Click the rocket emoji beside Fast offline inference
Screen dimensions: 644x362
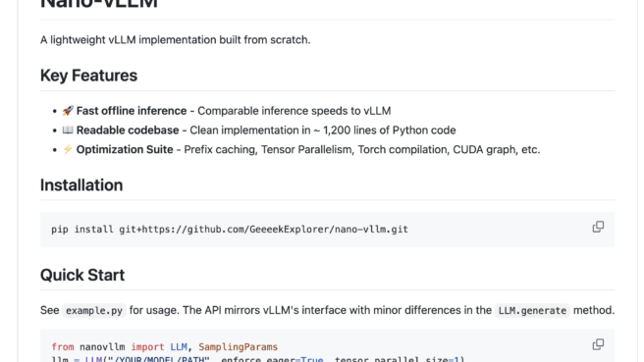[68, 111]
